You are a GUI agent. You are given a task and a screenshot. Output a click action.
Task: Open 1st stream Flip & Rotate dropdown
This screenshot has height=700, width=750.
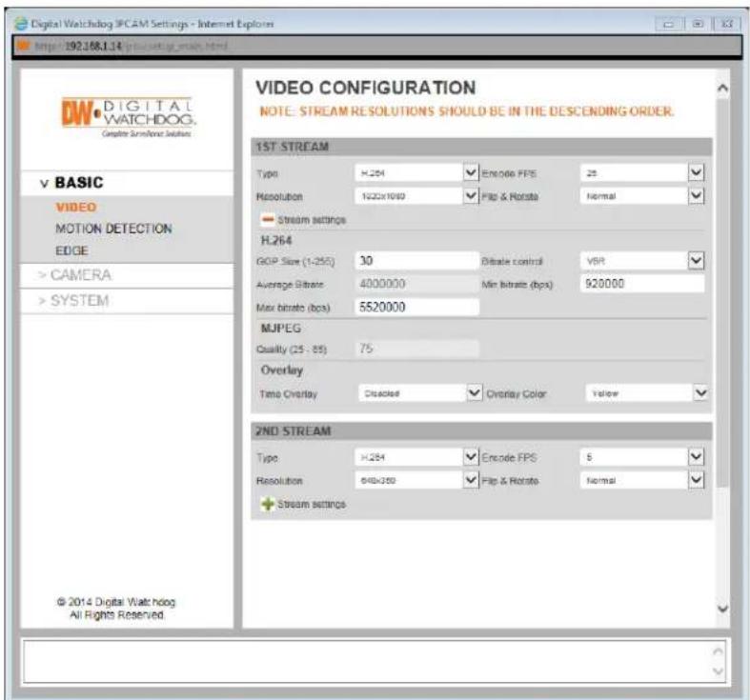point(642,195)
